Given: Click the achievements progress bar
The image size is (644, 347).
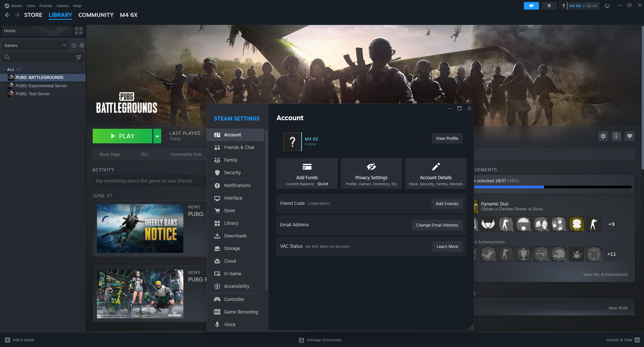Looking at the screenshot, I should tap(553, 187).
